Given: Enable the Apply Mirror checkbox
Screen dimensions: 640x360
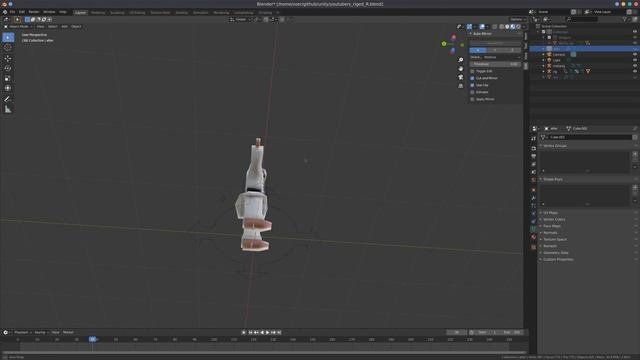Looking at the screenshot, I should click(x=472, y=99).
